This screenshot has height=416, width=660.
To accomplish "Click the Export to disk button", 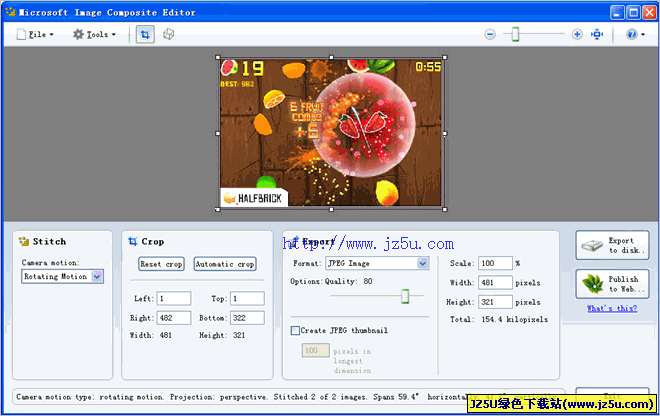I will click(612, 245).
